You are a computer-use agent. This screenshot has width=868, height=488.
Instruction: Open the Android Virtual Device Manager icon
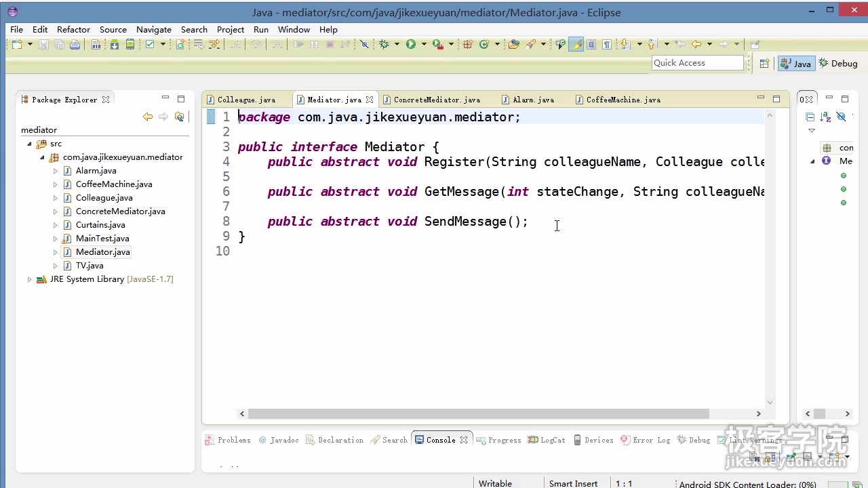click(x=130, y=44)
